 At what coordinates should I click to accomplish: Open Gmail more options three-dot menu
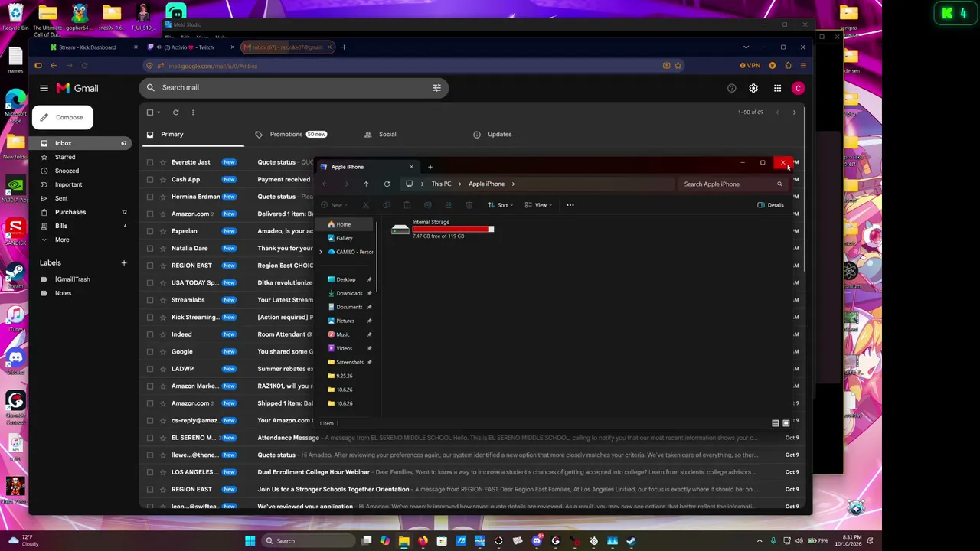point(193,112)
